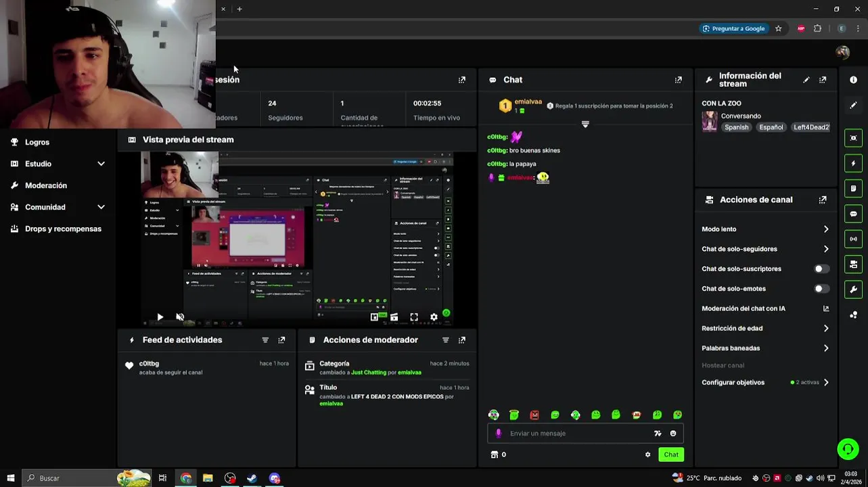Screen dimensions: 868x487
Task: Click the Spanish tag chip
Action: click(737, 127)
